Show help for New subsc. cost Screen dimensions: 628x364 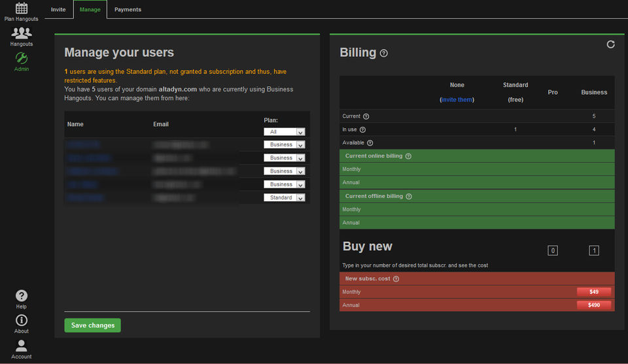pyautogui.click(x=396, y=279)
